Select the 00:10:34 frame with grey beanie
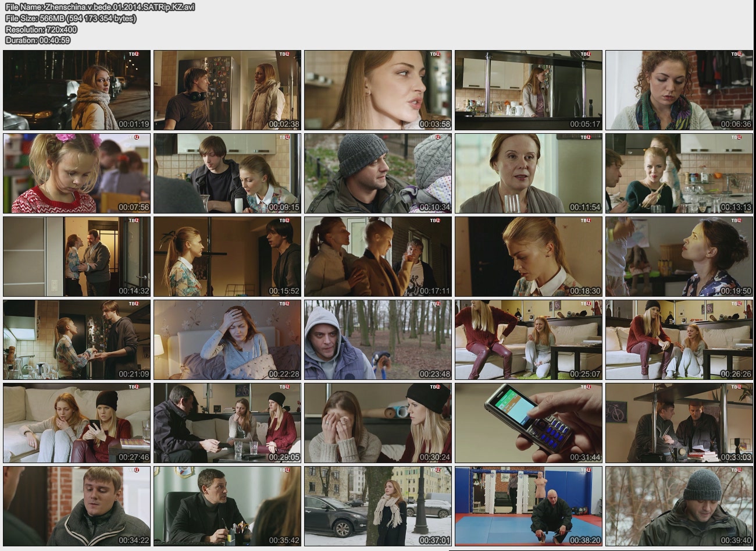The width and height of the screenshot is (756, 551). pyautogui.click(x=378, y=173)
